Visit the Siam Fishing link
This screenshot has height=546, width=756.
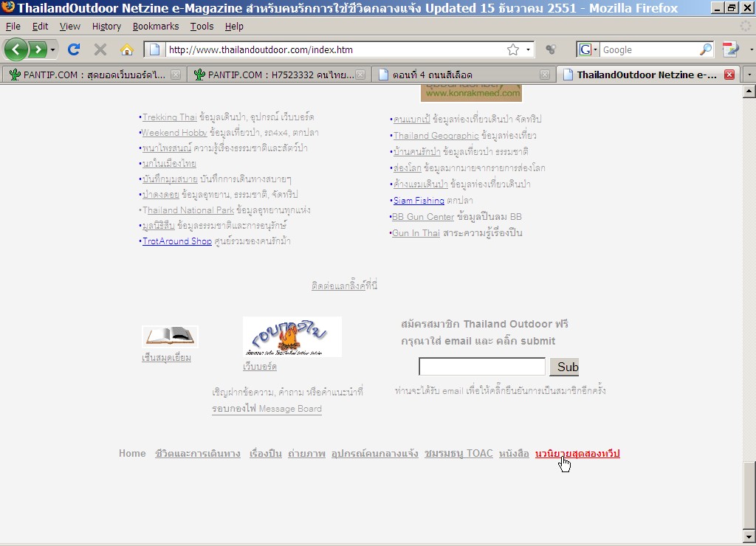tap(419, 201)
